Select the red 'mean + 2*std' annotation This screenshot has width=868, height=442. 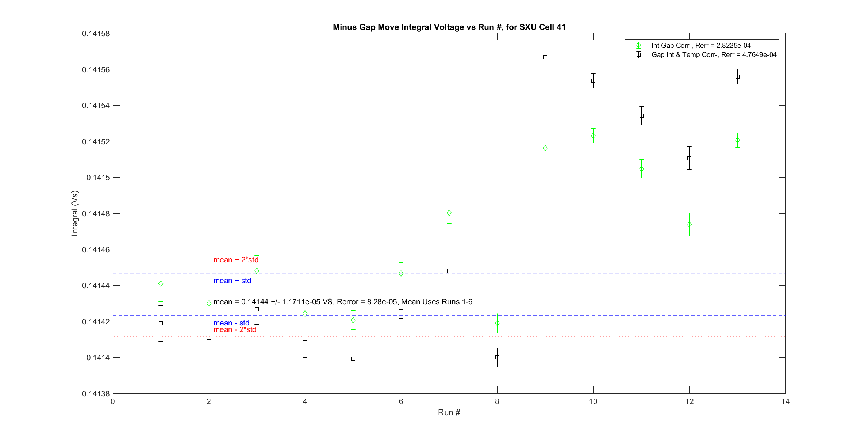(x=236, y=260)
